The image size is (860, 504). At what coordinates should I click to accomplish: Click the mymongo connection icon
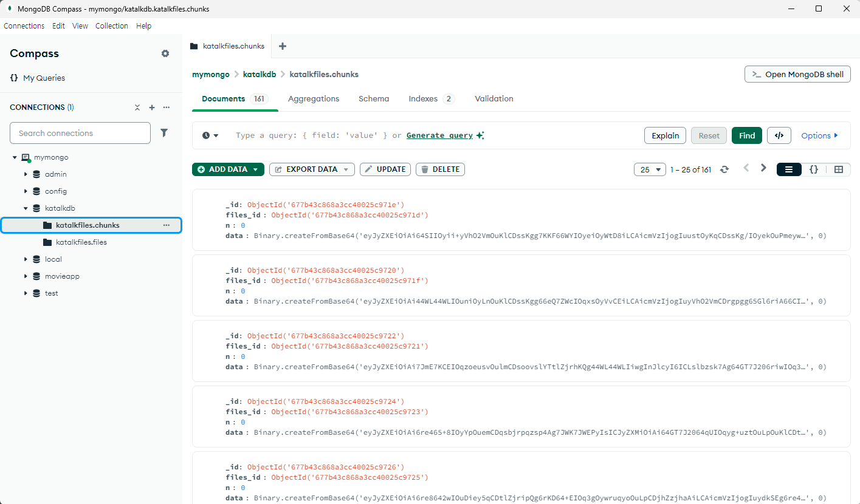(26, 157)
